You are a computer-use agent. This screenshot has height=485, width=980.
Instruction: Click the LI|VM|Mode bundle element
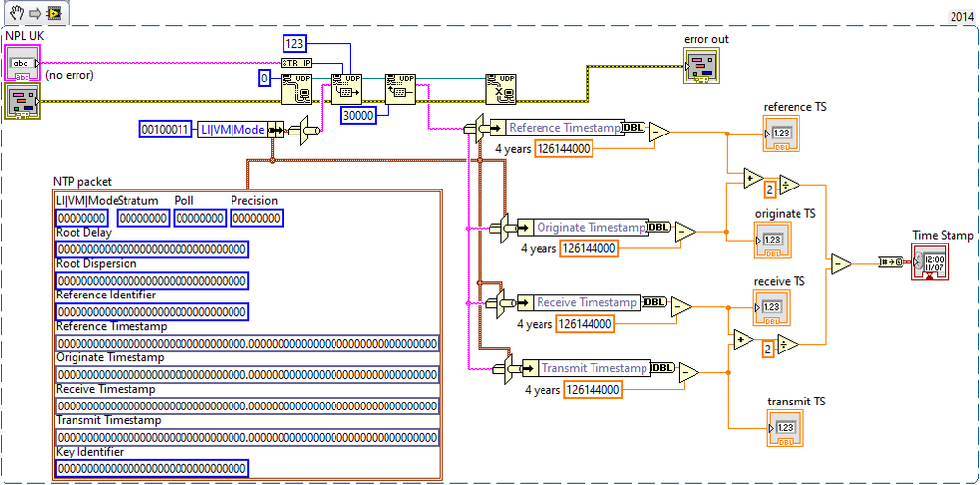click(x=232, y=131)
